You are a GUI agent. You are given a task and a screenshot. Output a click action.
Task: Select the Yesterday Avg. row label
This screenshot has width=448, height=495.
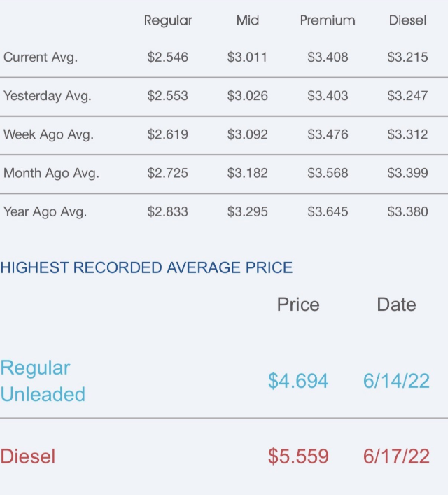click(x=48, y=96)
